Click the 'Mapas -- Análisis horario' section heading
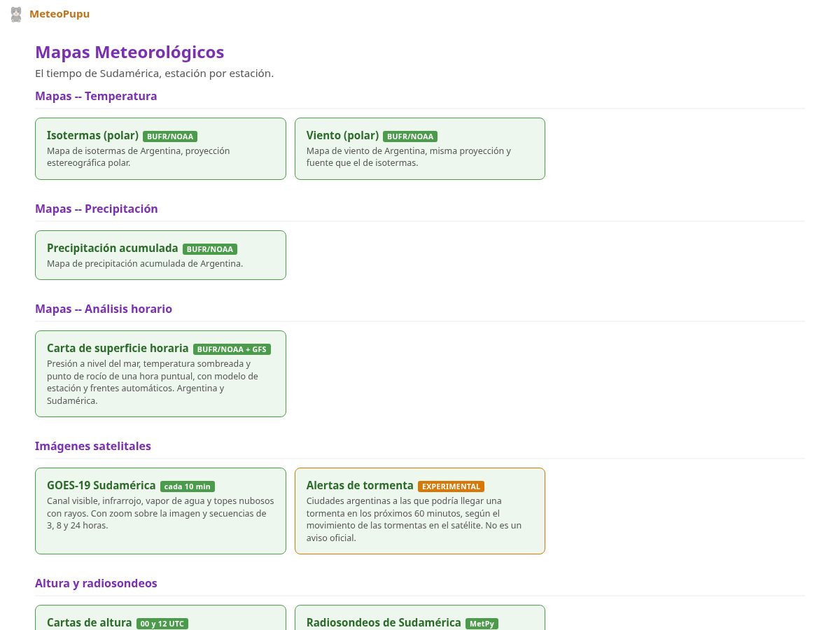Screen dimensions: 840x630 pyautogui.click(x=104, y=309)
